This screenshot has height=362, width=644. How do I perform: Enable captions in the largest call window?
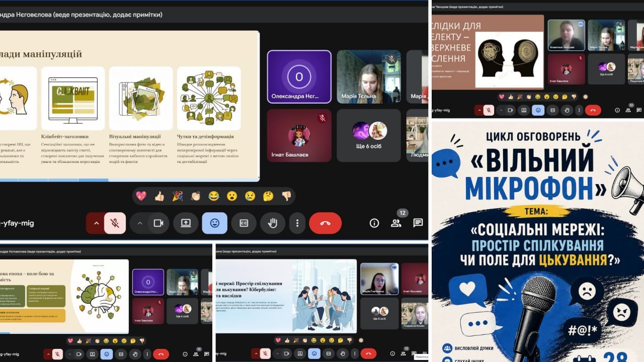(x=244, y=223)
